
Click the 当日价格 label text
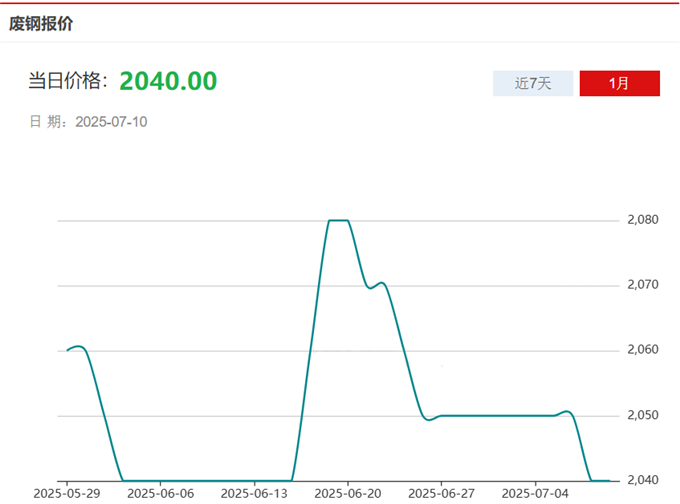[x=68, y=82]
